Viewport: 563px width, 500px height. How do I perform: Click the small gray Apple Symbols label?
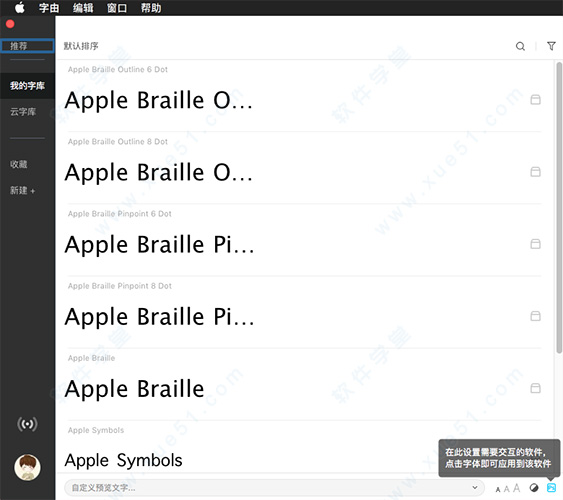(96, 430)
